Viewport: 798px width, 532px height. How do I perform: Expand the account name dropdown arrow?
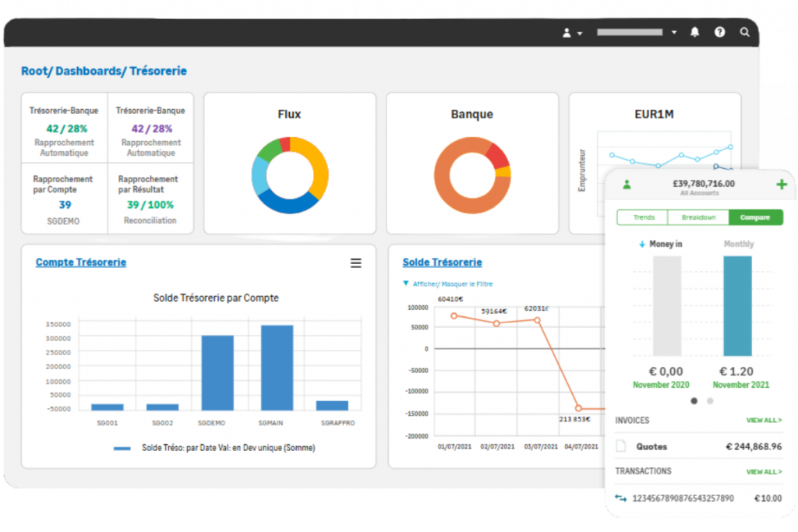coord(674,33)
